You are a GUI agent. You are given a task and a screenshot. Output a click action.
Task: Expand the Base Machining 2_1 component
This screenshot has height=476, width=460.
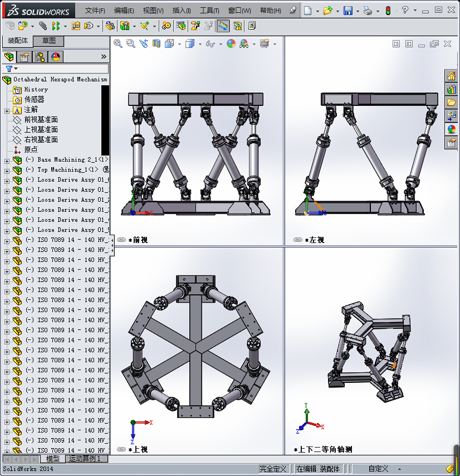7,161
